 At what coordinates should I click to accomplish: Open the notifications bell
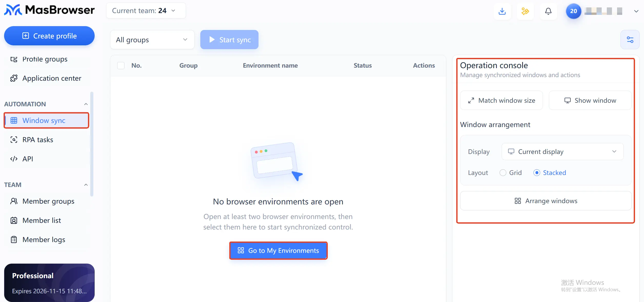548,11
